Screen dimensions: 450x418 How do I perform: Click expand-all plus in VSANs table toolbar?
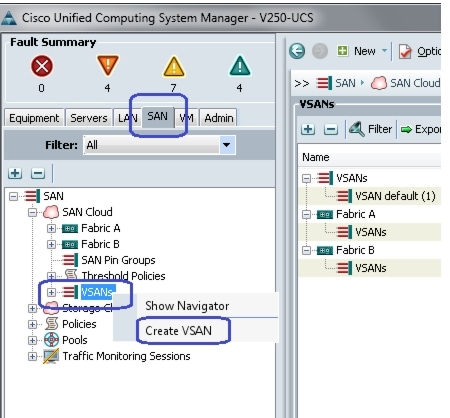pyautogui.click(x=308, y=129)
